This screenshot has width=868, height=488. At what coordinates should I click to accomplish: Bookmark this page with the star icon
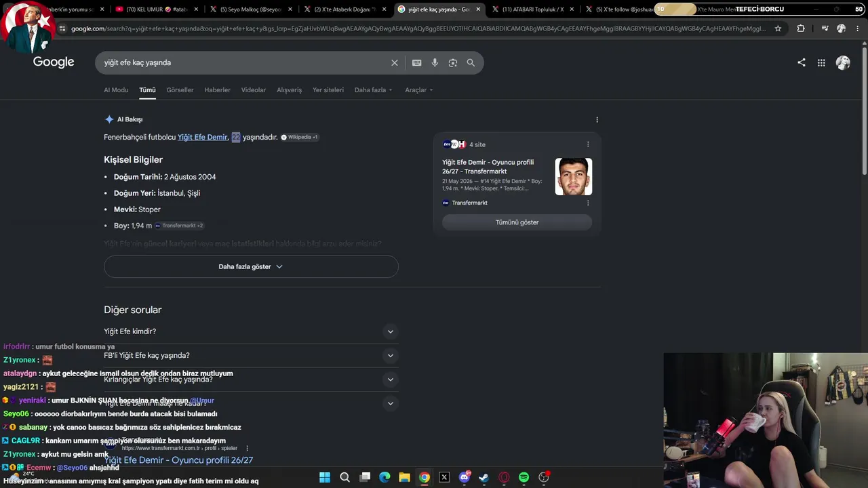(778, 28)
